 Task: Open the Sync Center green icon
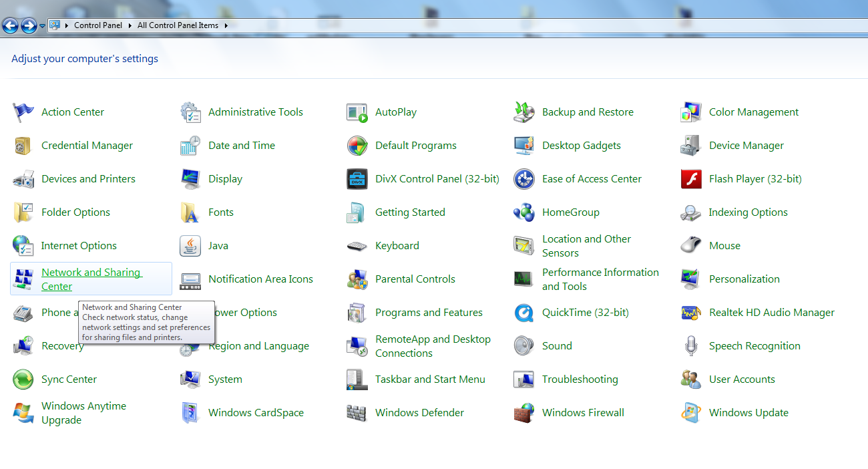(23, 379)
